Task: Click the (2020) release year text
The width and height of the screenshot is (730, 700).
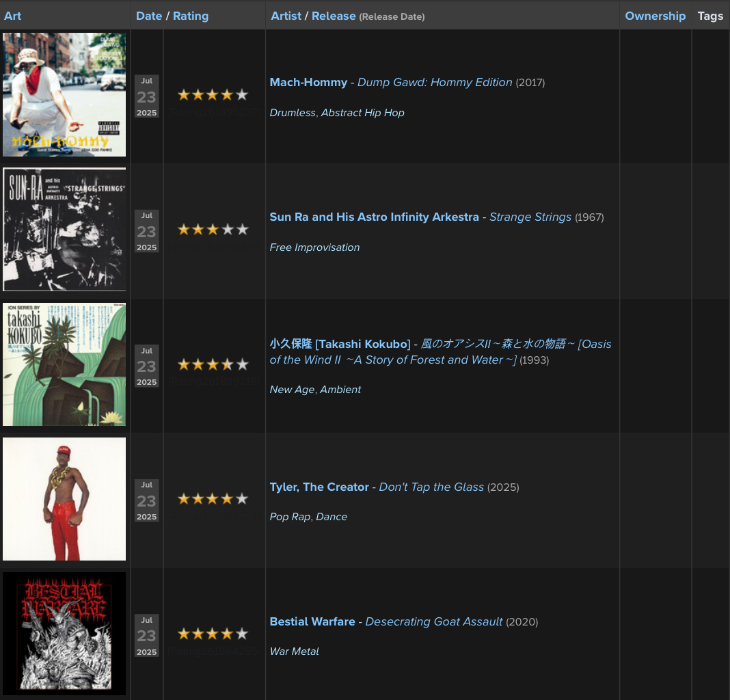Action: coord(522,622)
